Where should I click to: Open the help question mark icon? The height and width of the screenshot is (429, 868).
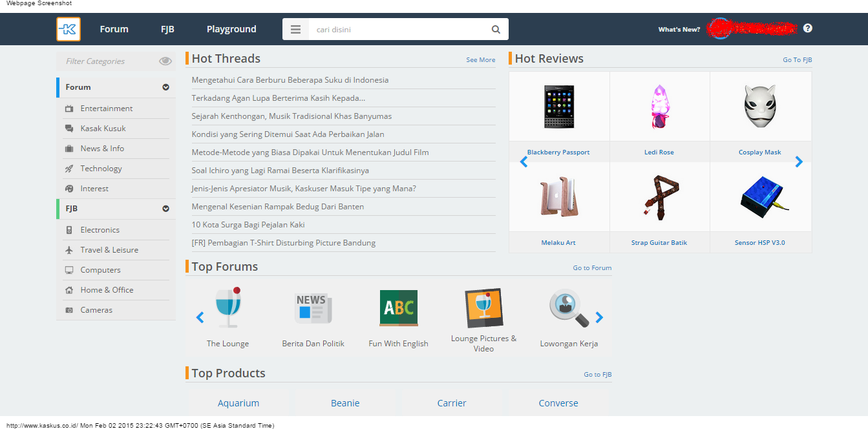[808, 28]
